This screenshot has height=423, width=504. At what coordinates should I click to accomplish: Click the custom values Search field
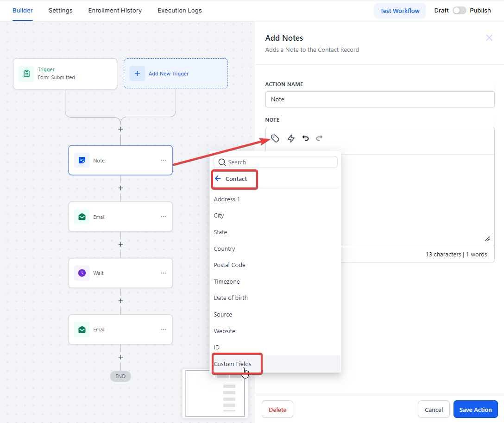[276, 162]
